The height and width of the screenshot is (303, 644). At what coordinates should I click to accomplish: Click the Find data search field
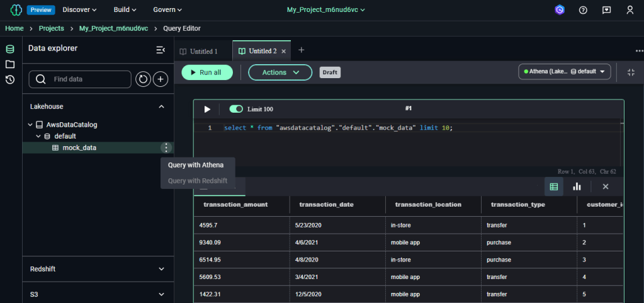88,79
